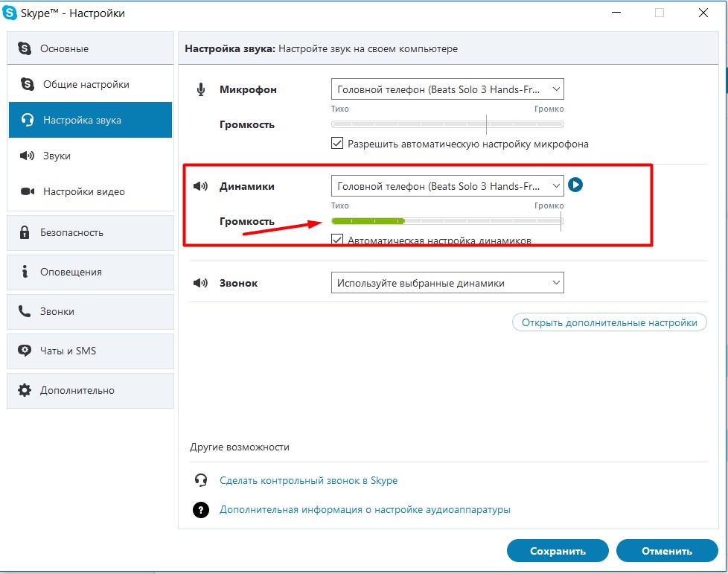The width and height of the screenshot is (728, 574).
Task: Click the Skype icon beside Общие настройки
Action: 28,84
